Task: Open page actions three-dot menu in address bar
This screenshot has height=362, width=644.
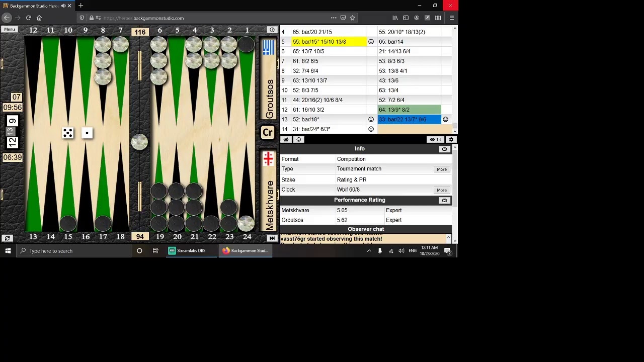Action: pyautogui.click(x=334, y=18)
